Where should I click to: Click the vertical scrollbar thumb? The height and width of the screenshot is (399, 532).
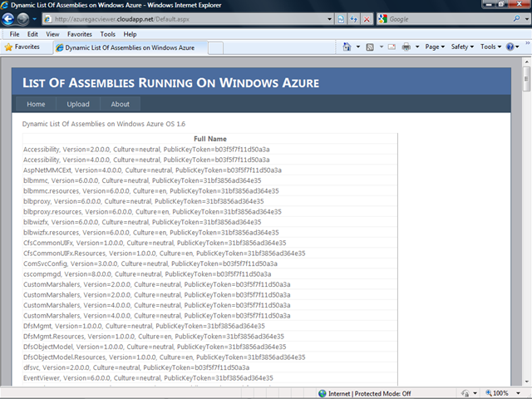click(526, 79)
